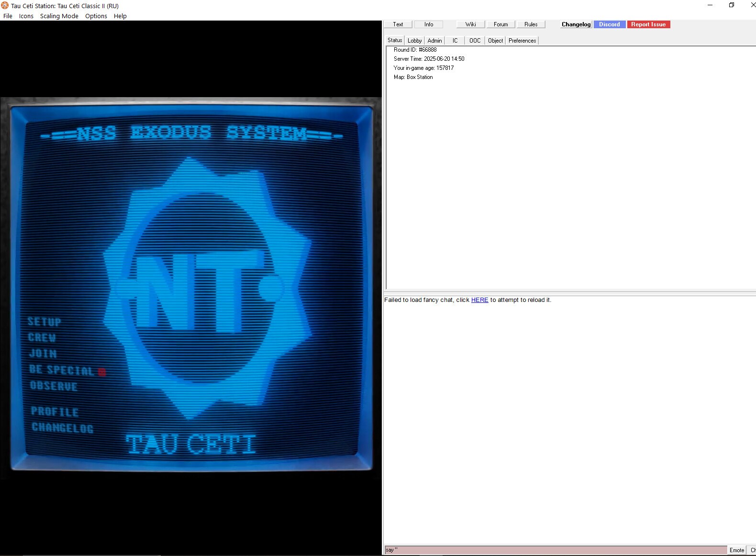The height and width of the screenshot is (556, 756).
Task: Switch to the Lobby tab
Action: pyautogui.click(x=414, y=41)
